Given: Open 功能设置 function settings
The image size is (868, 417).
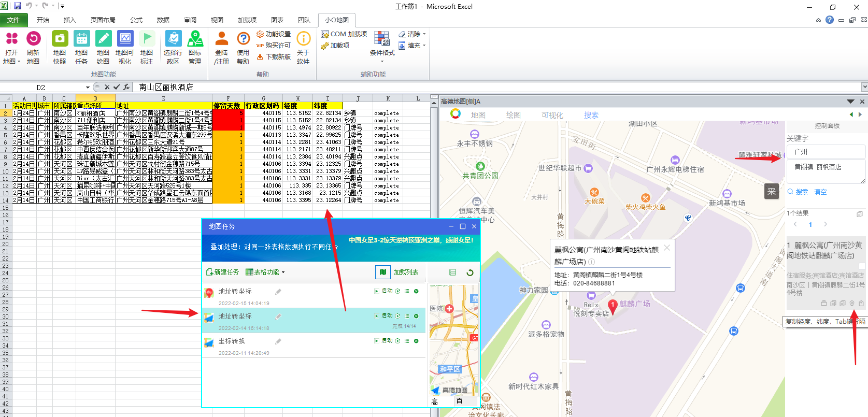Looking at the screenshot, I should click(274, 34).
